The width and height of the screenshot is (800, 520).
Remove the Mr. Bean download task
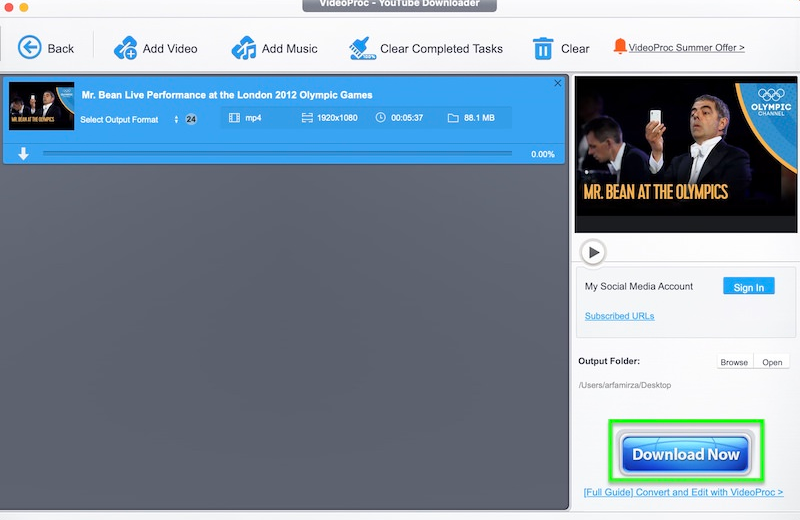[558, 83]
